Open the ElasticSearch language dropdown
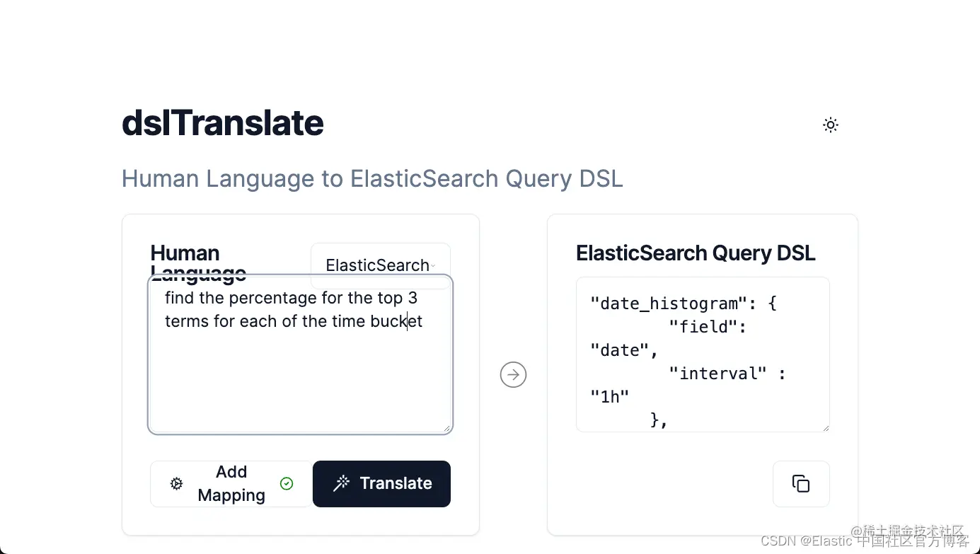 tap(381, 265)
